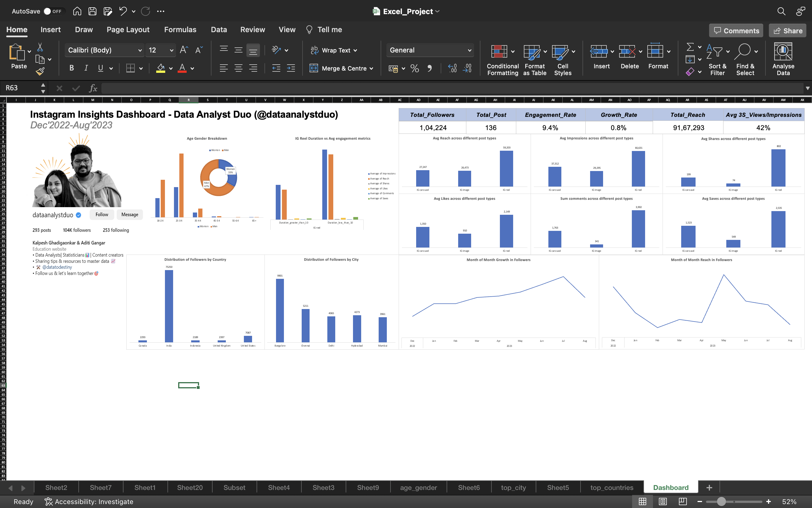Click the Format Painter brush icon
The height and width of the screenshot is (508, 812).
coord(40,71)
